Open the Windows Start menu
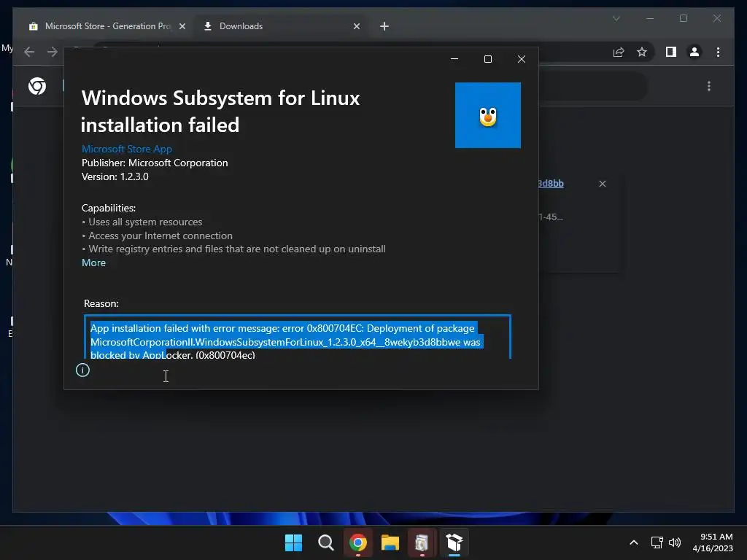Screen dimensions: 747x560 293,542
